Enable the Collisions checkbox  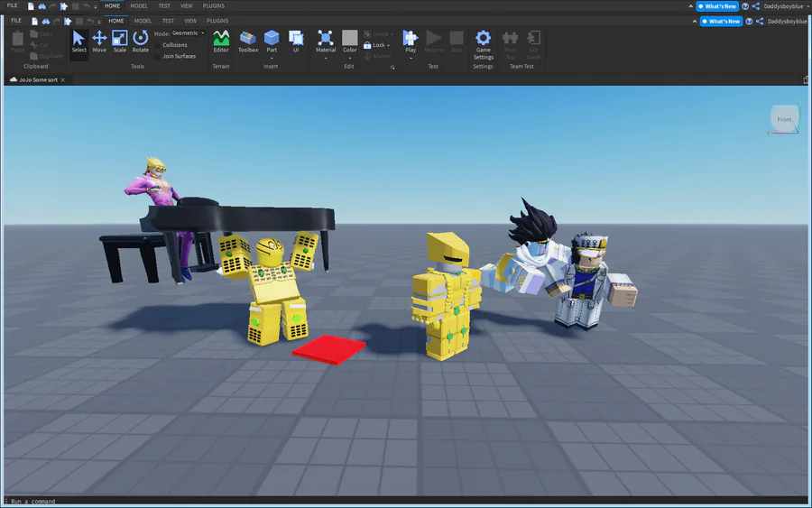click(158, 45)
